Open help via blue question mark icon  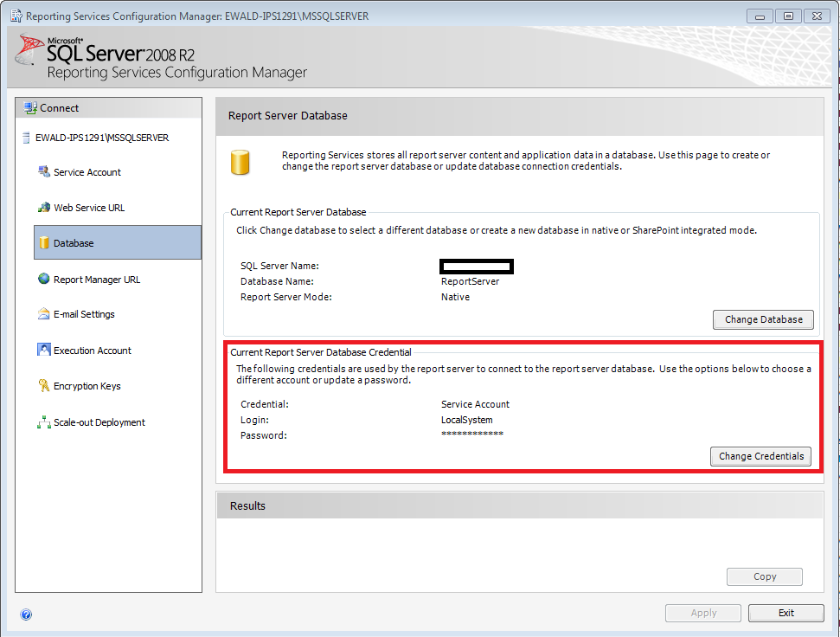pos(26,614)
